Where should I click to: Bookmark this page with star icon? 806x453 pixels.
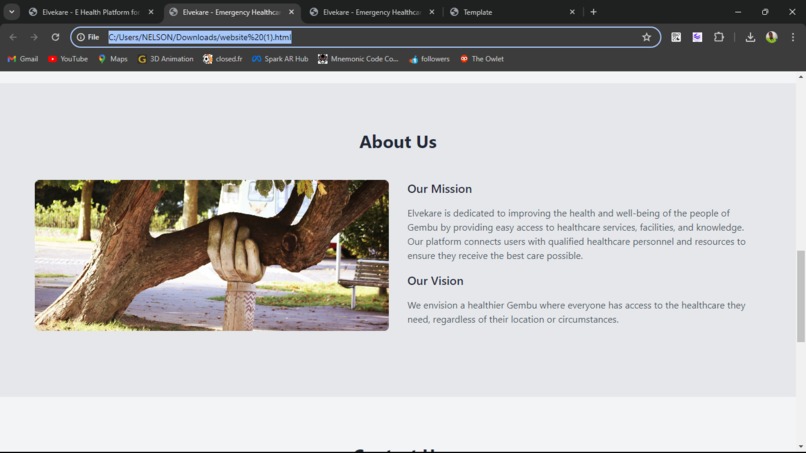647,37
